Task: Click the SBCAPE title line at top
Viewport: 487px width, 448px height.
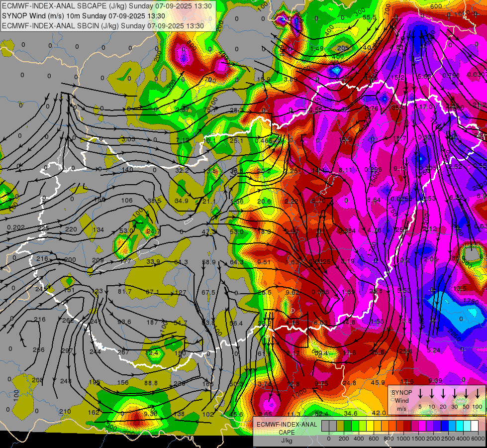Action: [107, 6]
